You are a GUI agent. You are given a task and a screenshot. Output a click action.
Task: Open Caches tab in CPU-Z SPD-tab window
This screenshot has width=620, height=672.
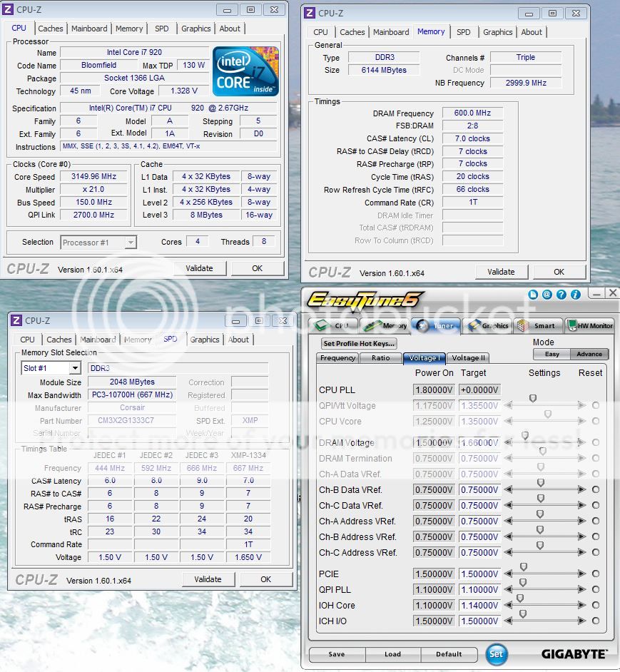[59, 340]
